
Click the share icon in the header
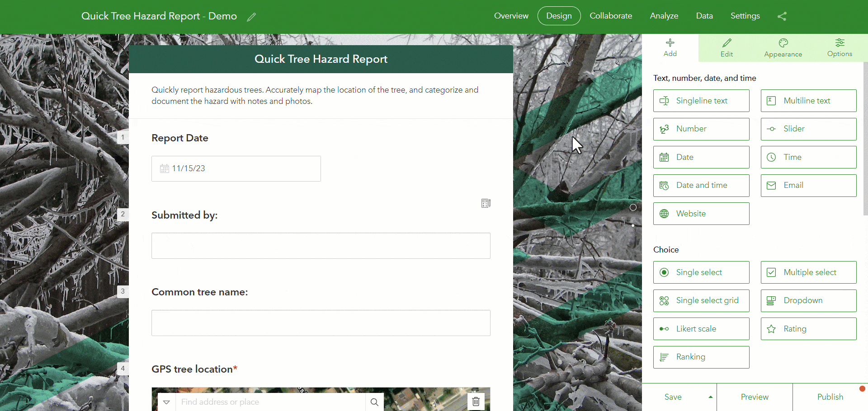782,16
